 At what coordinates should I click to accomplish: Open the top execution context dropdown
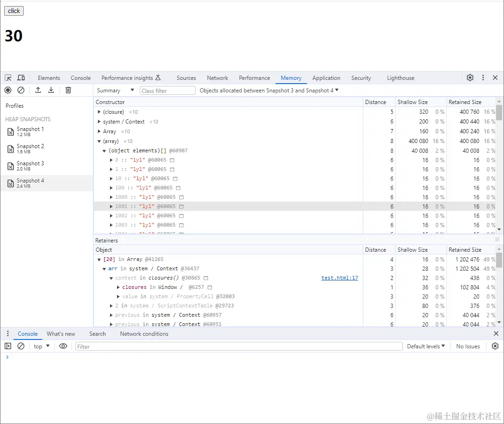click(x=41, y=346)
